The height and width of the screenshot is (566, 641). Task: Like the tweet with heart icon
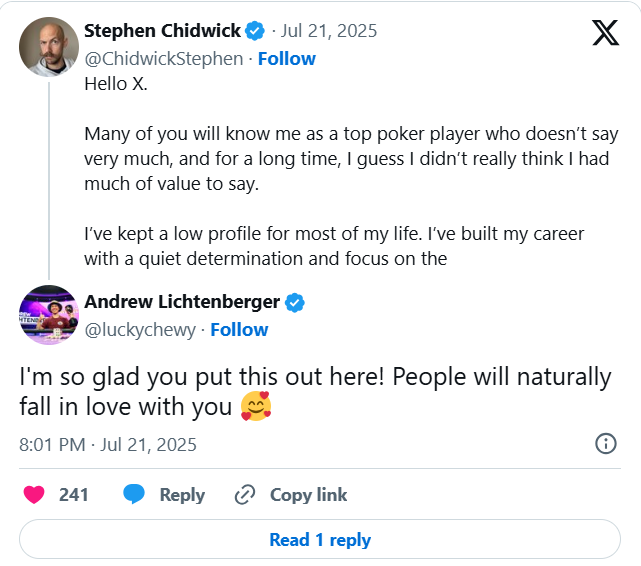pyautogui.click(x=34, y=494)
